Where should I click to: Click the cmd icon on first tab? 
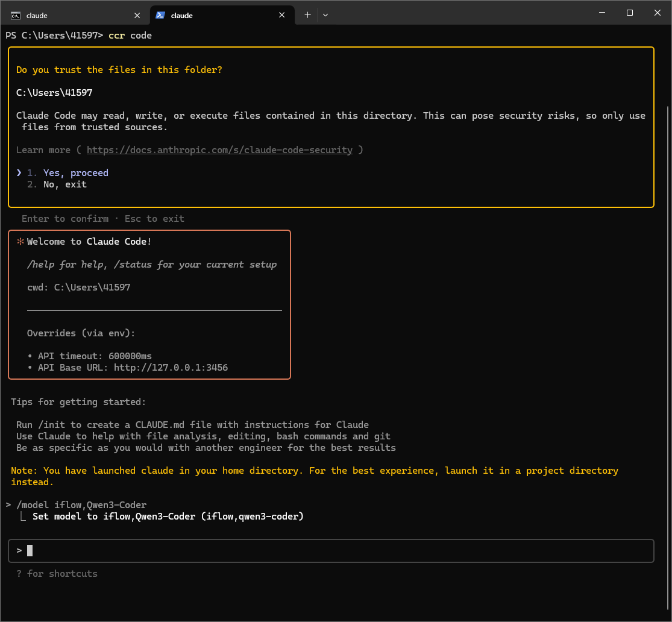[x=16, y=16]
